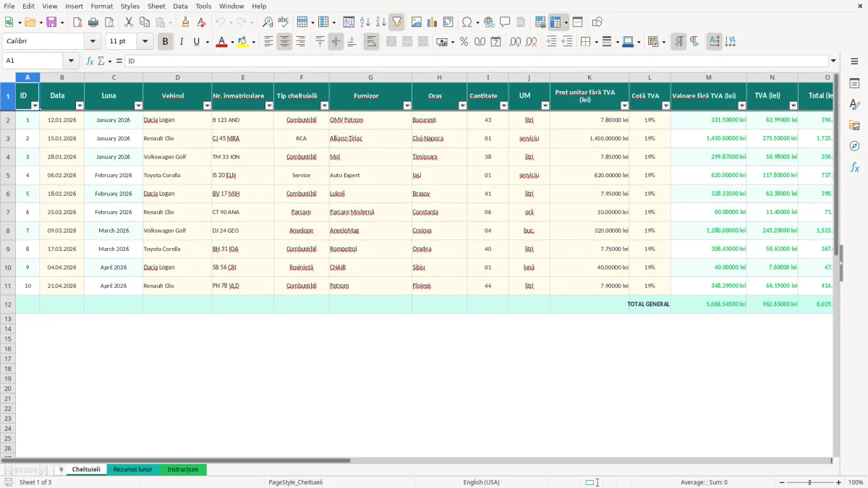
Task: Click the Insert Hyperlink icon
Action: (x=489, y=22)
